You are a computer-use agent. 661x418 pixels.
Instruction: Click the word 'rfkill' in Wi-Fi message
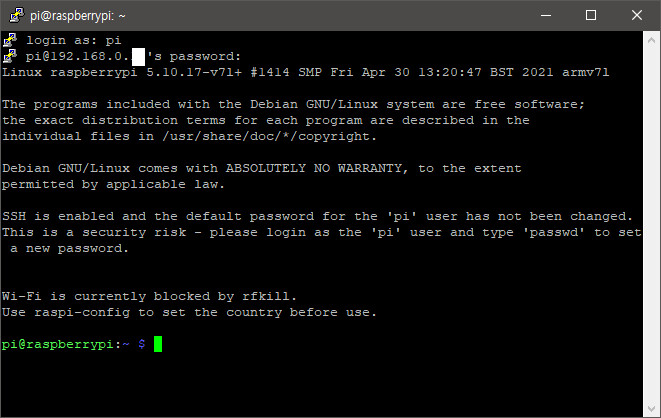pos(270,296)
